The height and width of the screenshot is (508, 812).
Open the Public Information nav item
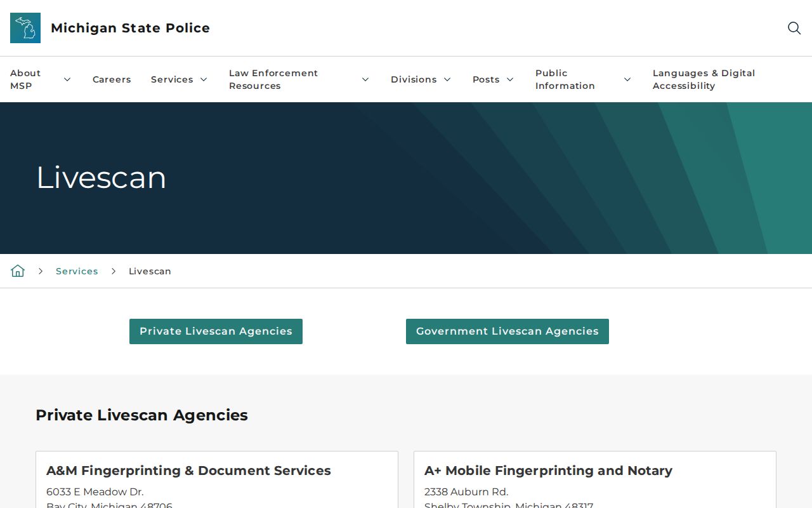[x=565, y=79]
